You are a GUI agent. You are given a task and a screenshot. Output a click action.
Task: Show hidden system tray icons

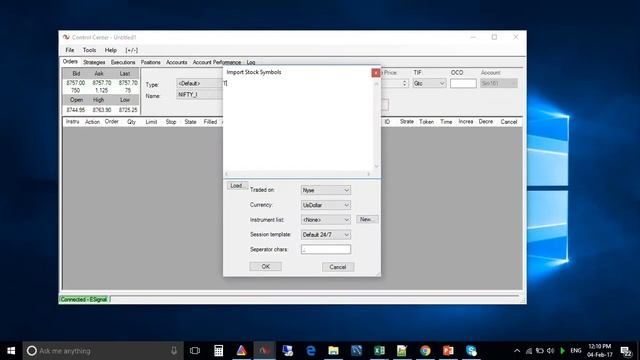(x=517, y=351)
